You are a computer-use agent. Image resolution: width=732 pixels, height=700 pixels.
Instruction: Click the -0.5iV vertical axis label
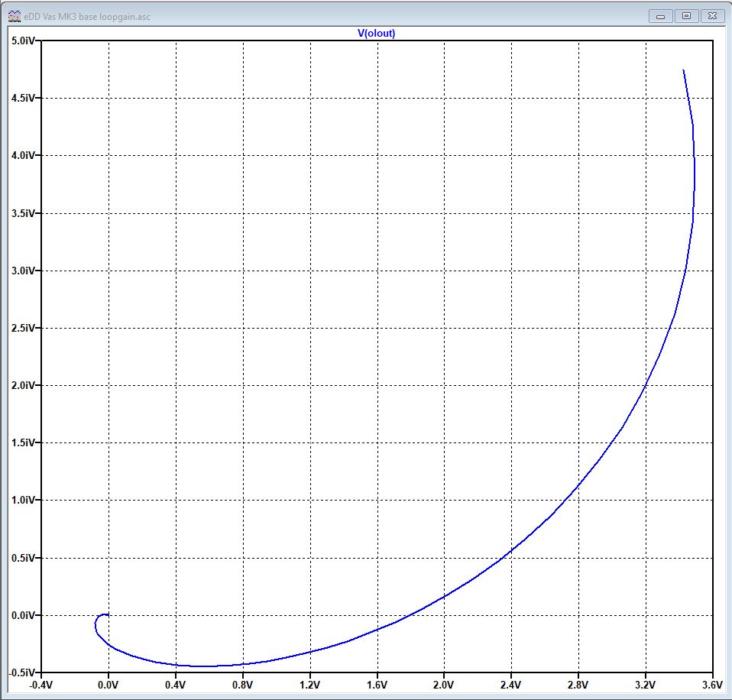[21, 672]
